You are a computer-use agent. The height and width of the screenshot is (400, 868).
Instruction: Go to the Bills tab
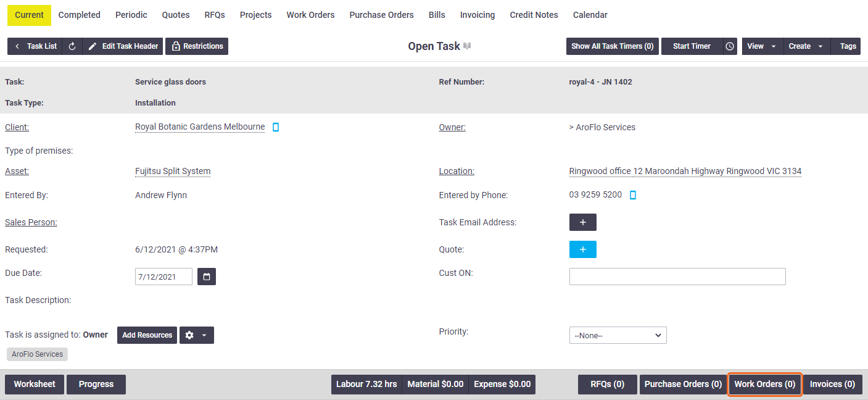pos(437,15)
